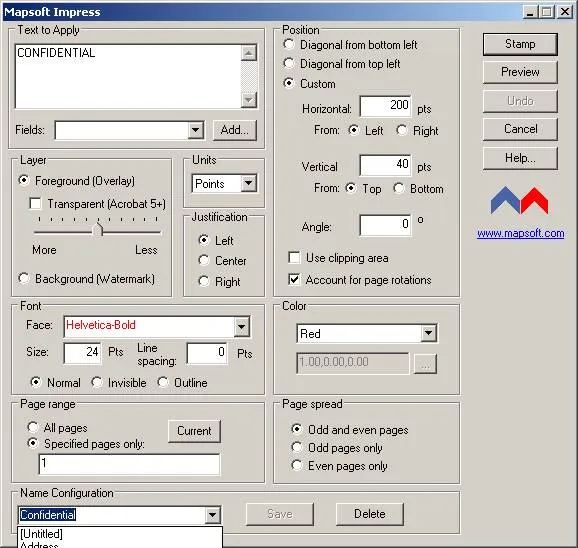Click the Current page button
Viewport: 578px width, 548px height.
pos(194,431)
